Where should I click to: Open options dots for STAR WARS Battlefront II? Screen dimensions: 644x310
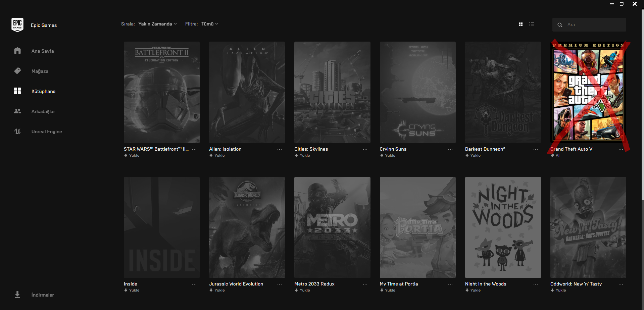[x=194, y=149]
